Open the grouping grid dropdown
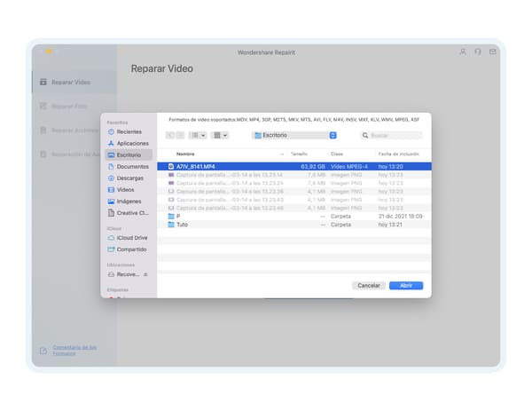 (220, 135)
